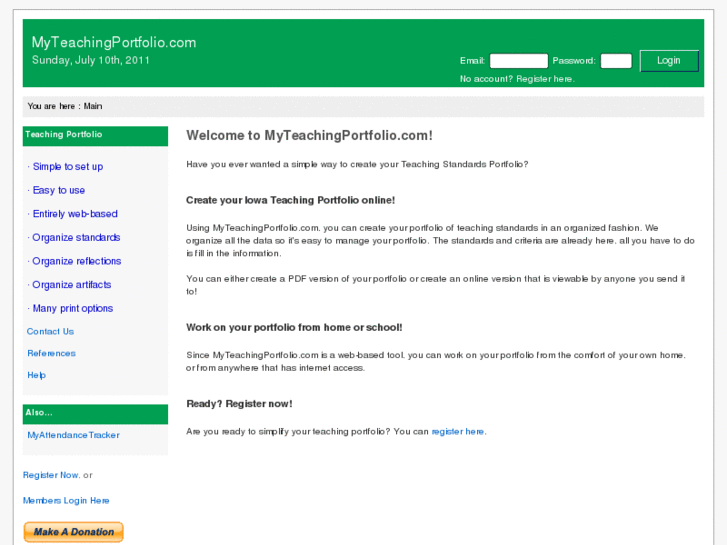Open Organize reflections link

coord(77,261)
